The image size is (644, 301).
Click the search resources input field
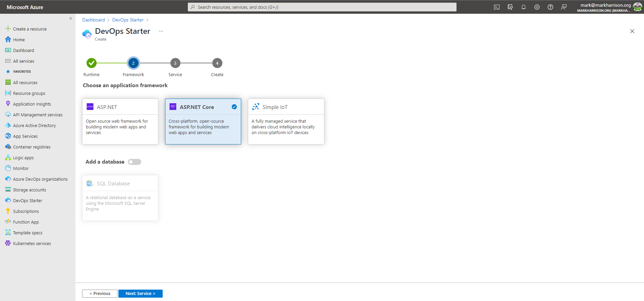click(322, 7)
